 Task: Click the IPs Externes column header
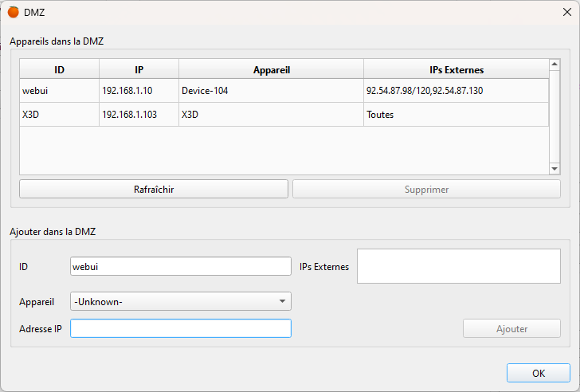click(457, 69)
